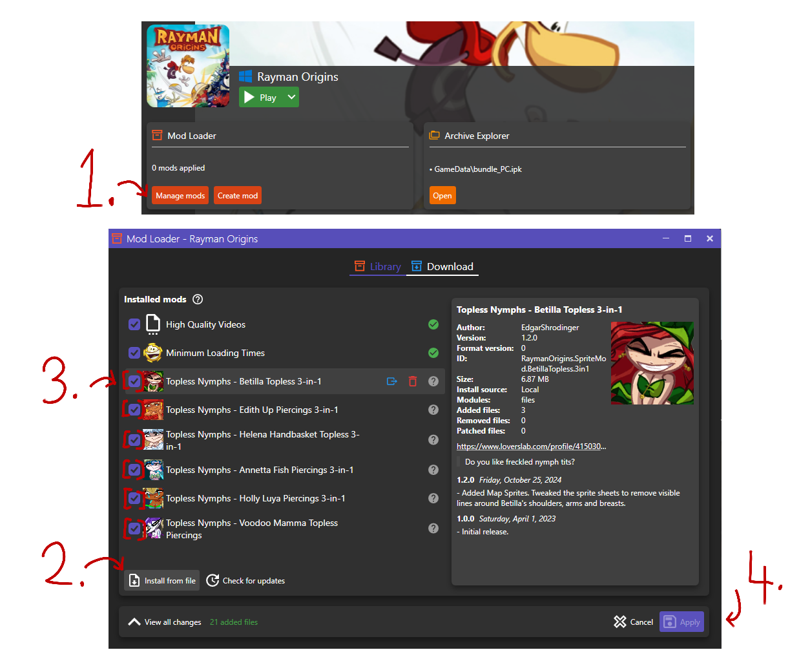
Task: Open the loverslab profile link
Action: pos(531,446)
